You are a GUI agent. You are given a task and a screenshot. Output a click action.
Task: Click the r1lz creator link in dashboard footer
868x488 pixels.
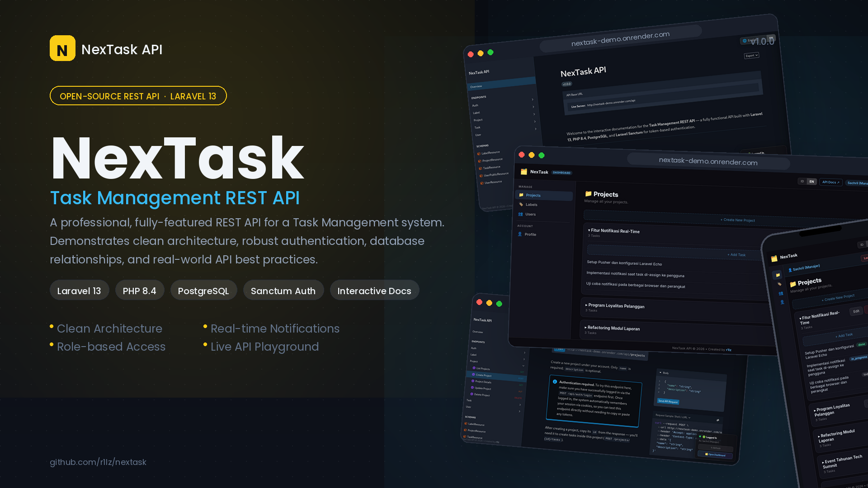(729, 350)
